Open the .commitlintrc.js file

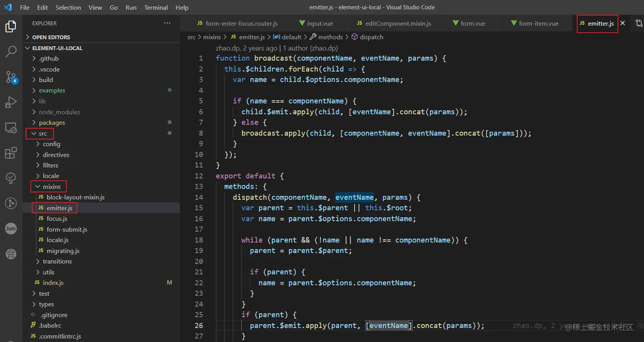(101, 336)
